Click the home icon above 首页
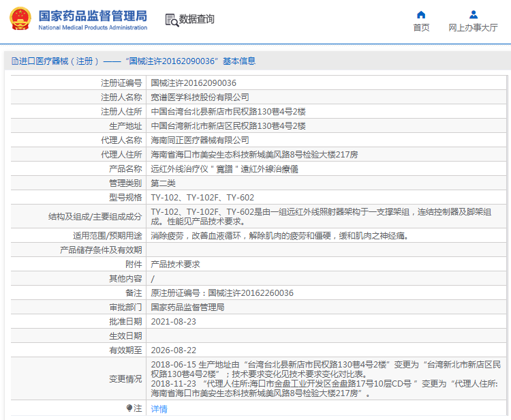This screenshot has height=420, width=511. 421,14
